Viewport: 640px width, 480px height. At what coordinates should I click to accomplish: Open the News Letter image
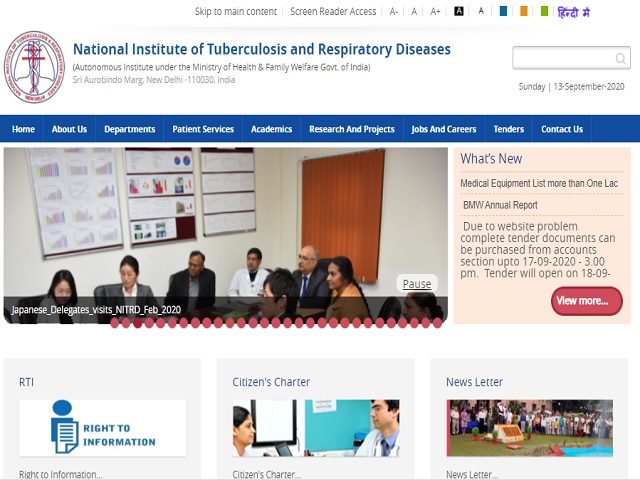pyautogui.click(x=529, y=428)
